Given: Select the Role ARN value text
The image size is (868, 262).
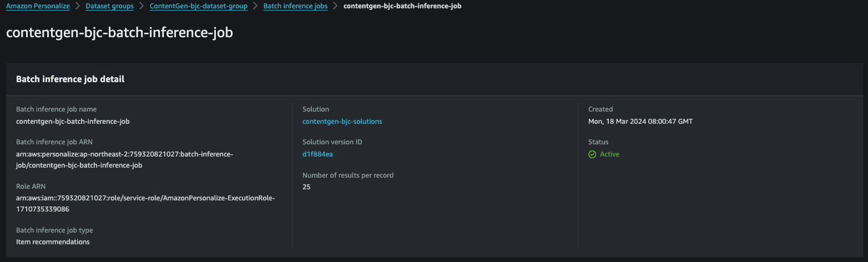Looking at the screenshot, I should tap(145, 204).
